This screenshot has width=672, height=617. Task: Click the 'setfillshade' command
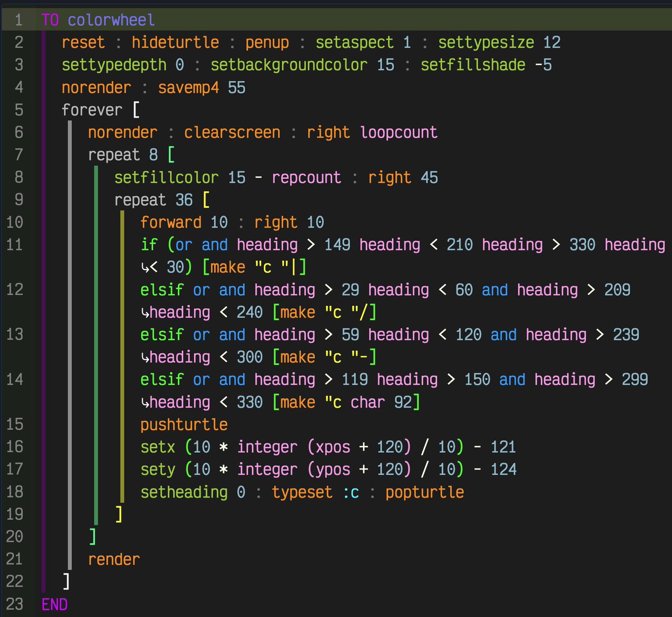(473, 65)
